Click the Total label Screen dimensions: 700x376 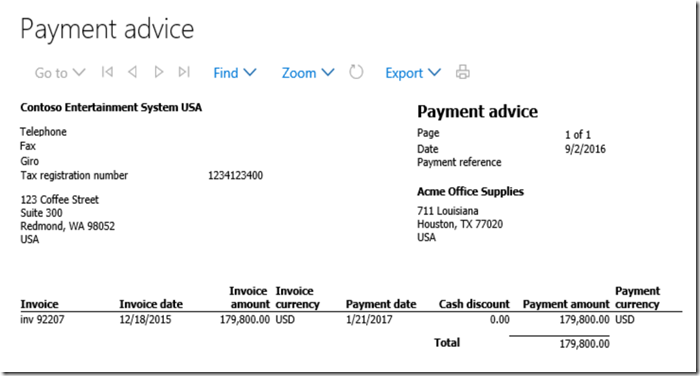(447, 343)
